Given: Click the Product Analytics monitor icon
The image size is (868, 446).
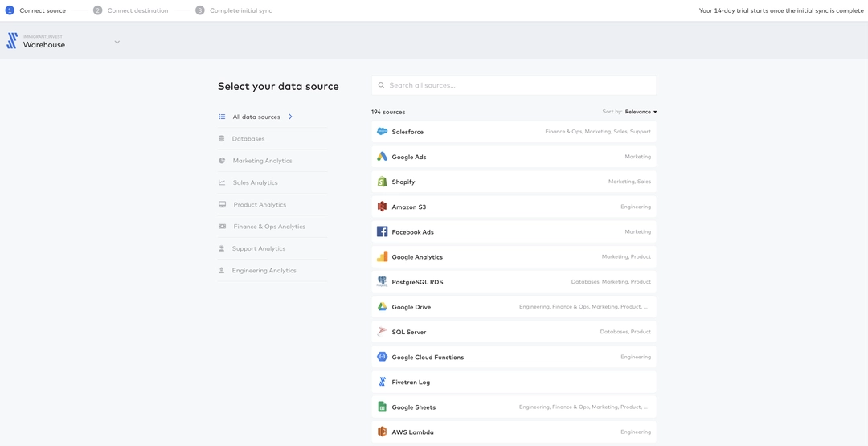Looking at the screenshot, I should click(x=222, y=204).
